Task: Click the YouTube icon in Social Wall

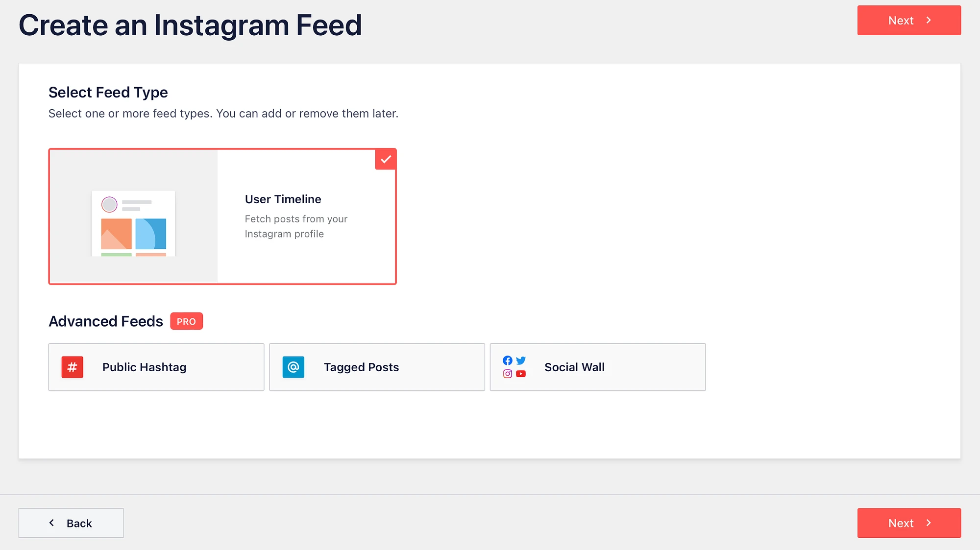Action: (x=521, y=374)
